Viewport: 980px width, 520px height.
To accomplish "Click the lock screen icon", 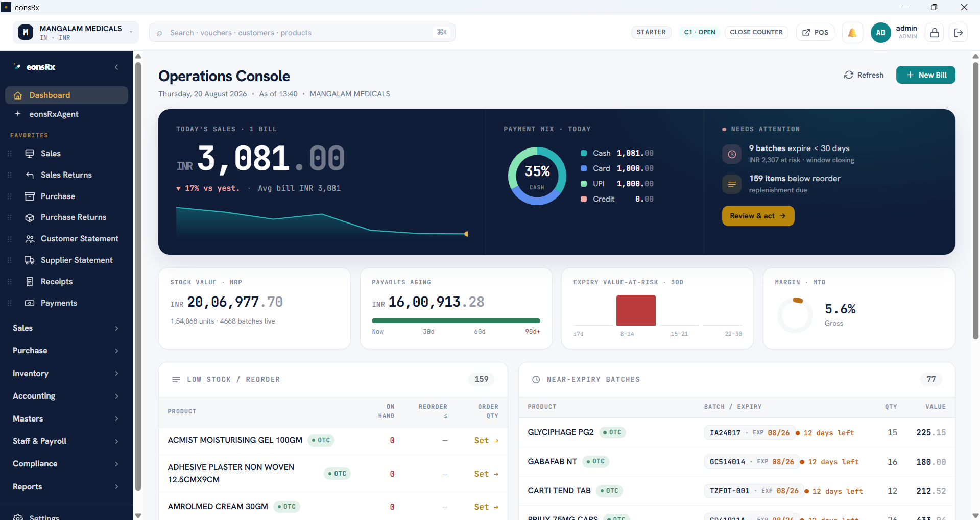I will tap(935, 33).
